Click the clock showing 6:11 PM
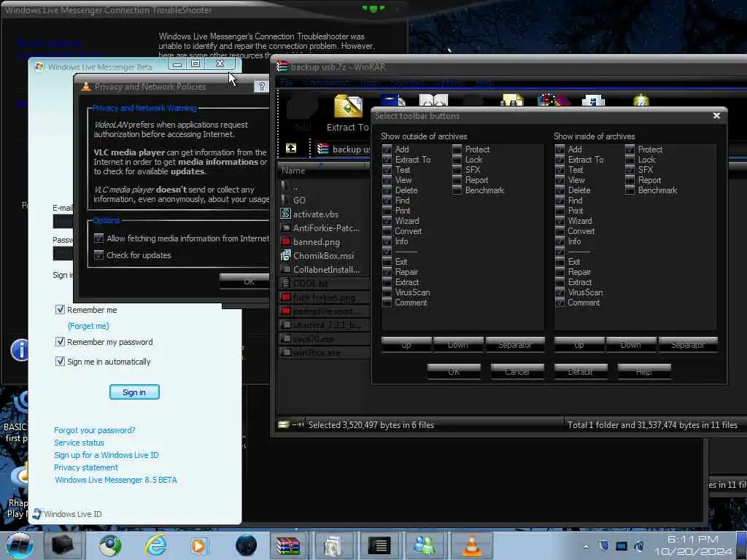Image resolution: width=747 pixels, height=560 pixels. (x=693, y=539)
